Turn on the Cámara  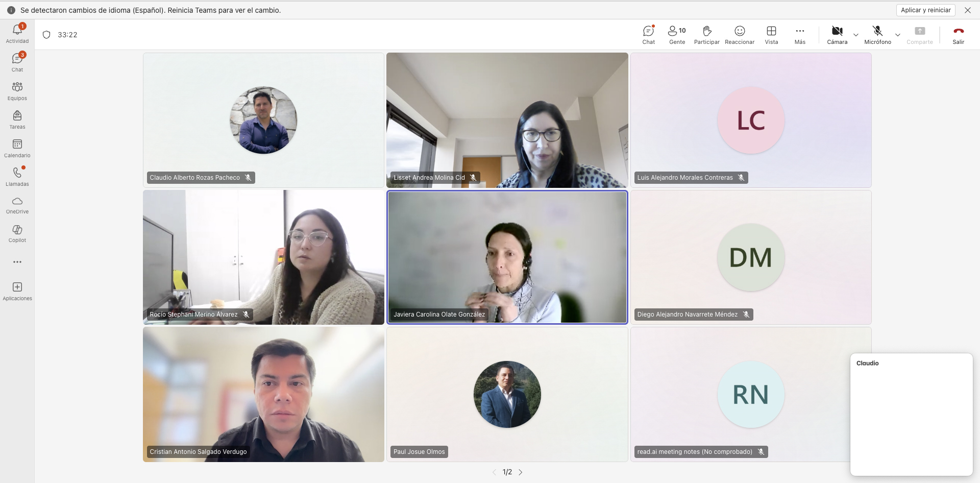click(837, 35)
